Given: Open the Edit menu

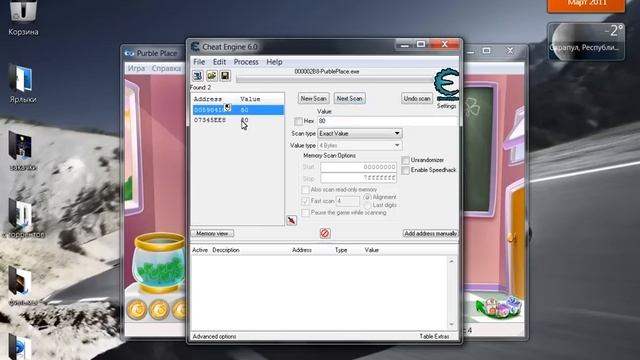Looking at the screenshot, I should [x=219, y=62].
